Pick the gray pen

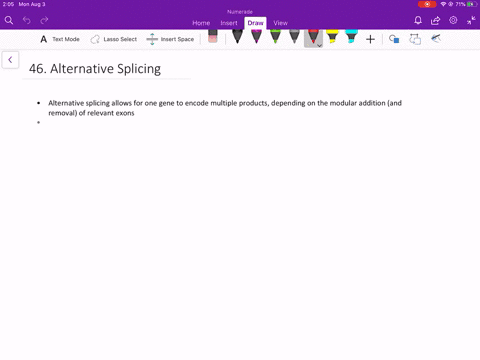(294, 37)
